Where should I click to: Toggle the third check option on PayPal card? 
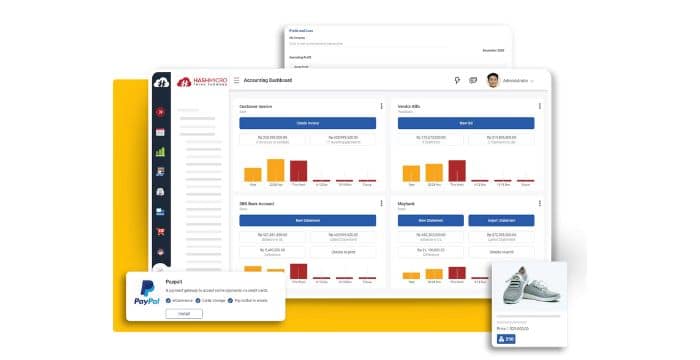pos(230,301)
